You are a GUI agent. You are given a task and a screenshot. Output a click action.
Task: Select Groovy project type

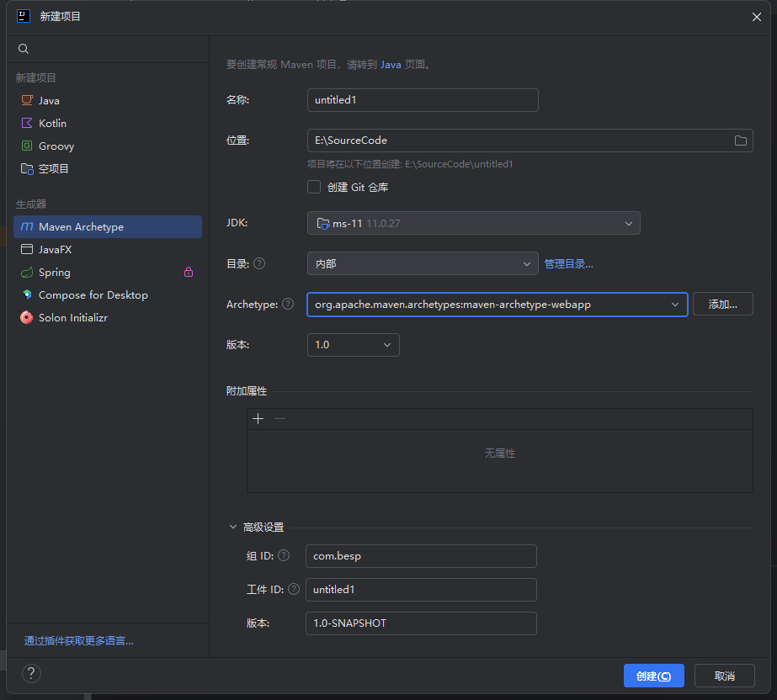(x=108, y=146)
